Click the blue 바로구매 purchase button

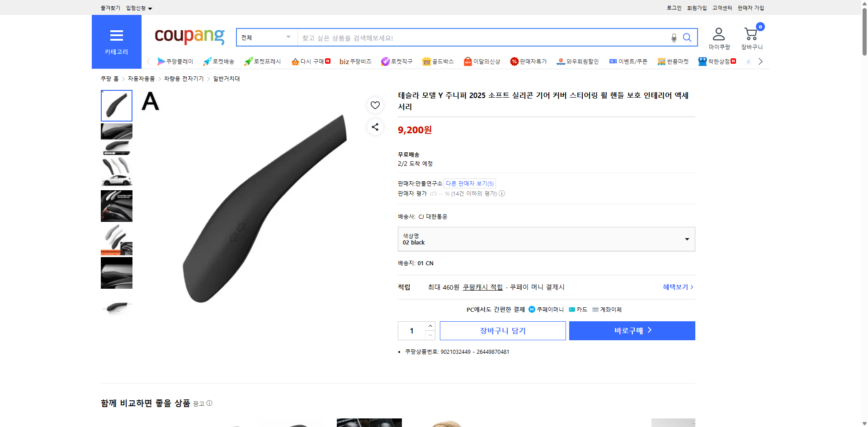pos(632,330)
